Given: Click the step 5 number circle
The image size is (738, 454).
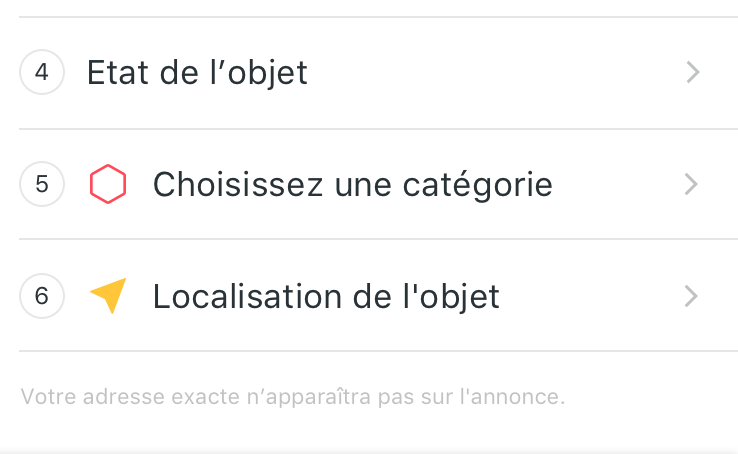Looking at the screenshot, I should click(41, 185).
